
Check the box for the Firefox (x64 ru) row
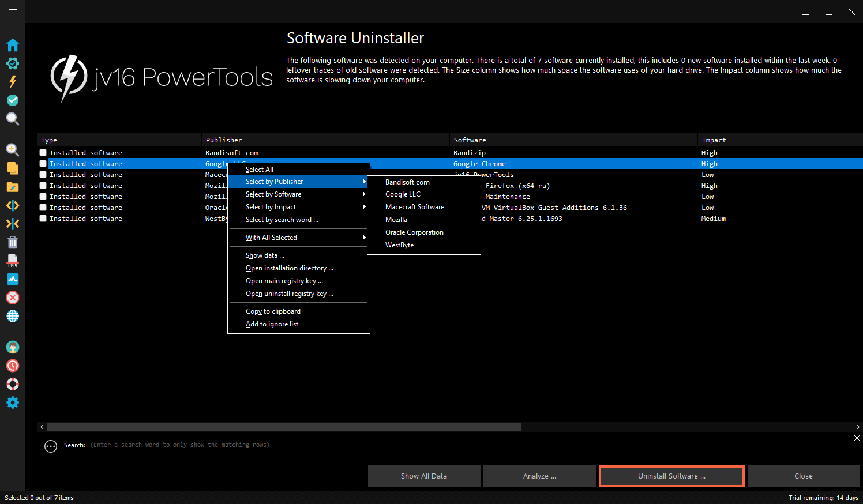point(43,186)
